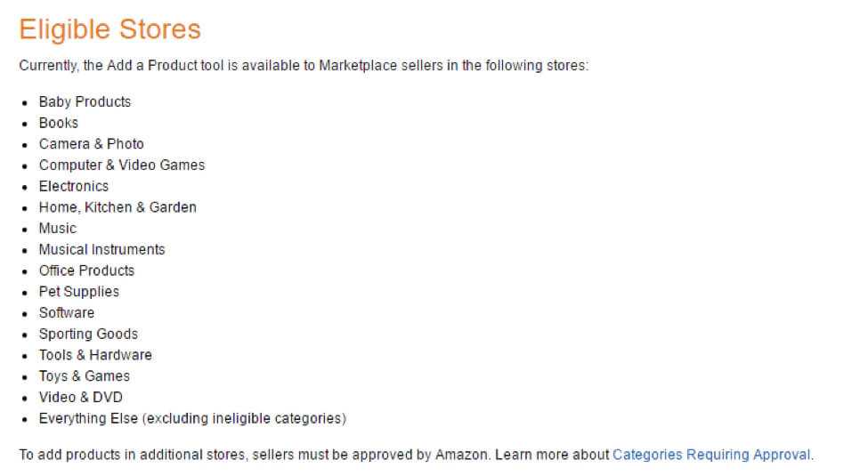This screenshot has height=476, width=868.
Task: Select Computer & Video Games in list
Action: (x=121, y=165)
